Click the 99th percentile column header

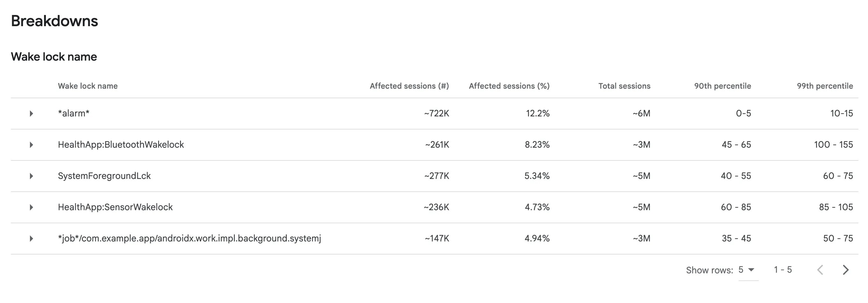click(825, 86)
